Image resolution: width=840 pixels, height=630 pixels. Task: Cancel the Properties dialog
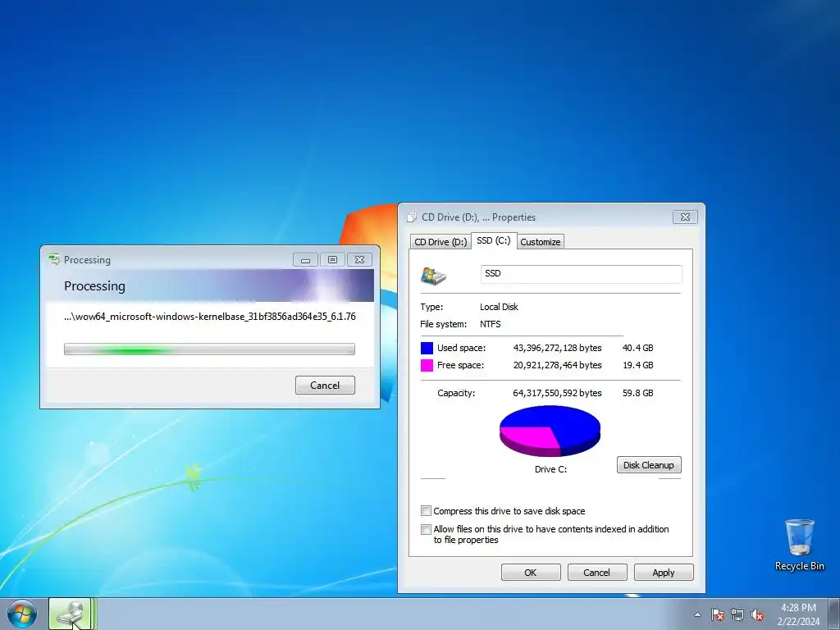click(x=597, y=572)
